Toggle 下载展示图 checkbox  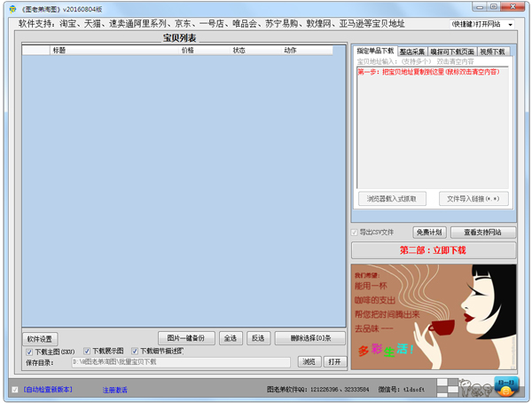[87, 351]
